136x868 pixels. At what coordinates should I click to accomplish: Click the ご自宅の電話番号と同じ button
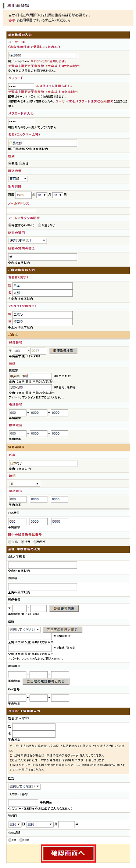coord(46,681)
